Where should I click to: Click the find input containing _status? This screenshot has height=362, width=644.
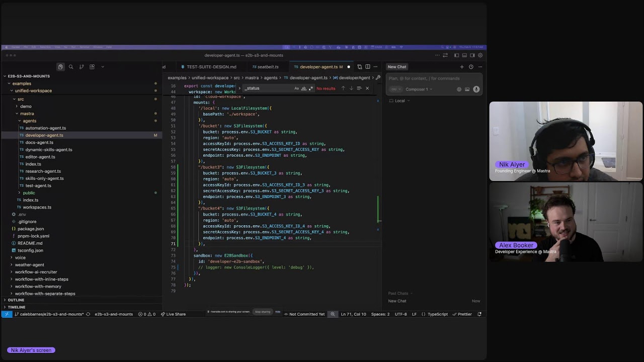click(x=268, y=88)
